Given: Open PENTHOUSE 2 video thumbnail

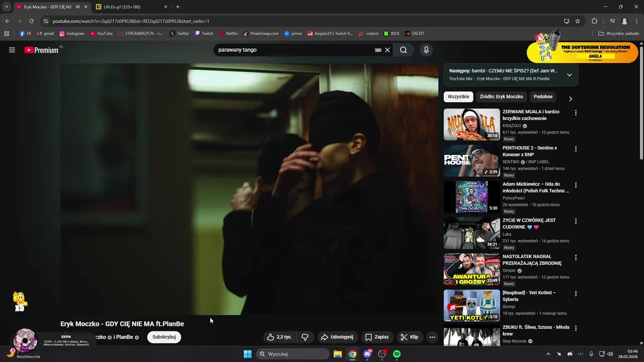Looking at the screenshot, I should click(472, 160).
